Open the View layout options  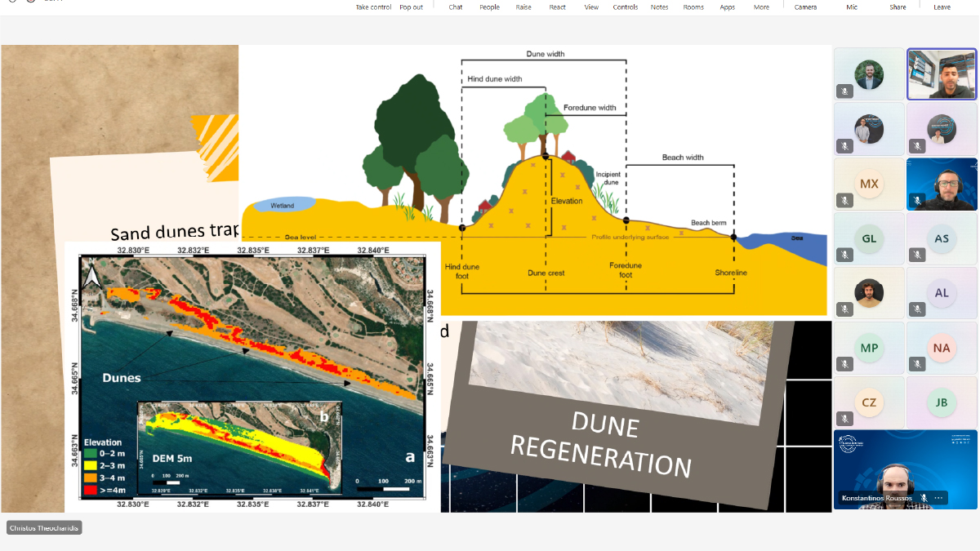coord(591,7)
